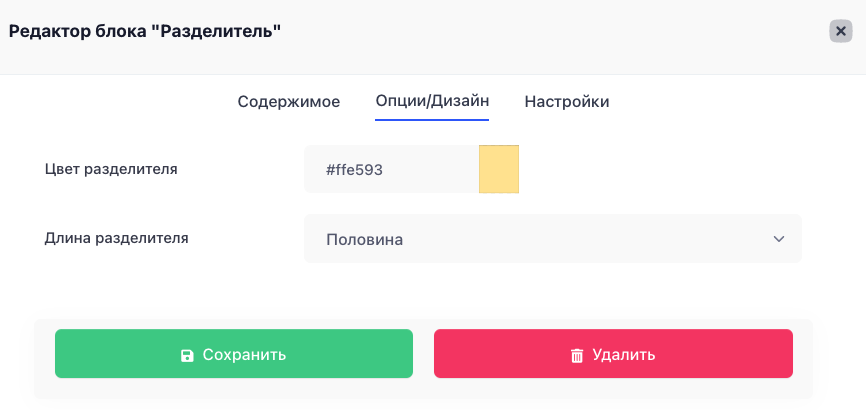Select the Опции/Дизайн tab
The image size is (866, 410).
(432, 102)
